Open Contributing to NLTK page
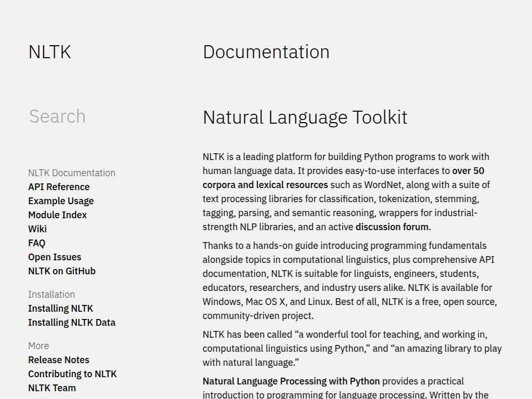 pos(72,374)
